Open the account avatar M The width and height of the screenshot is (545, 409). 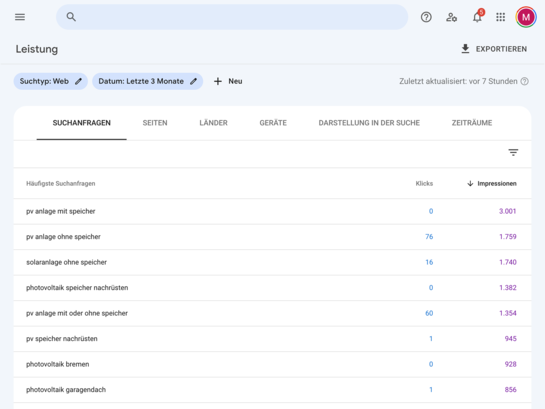(x=526, y=17)
